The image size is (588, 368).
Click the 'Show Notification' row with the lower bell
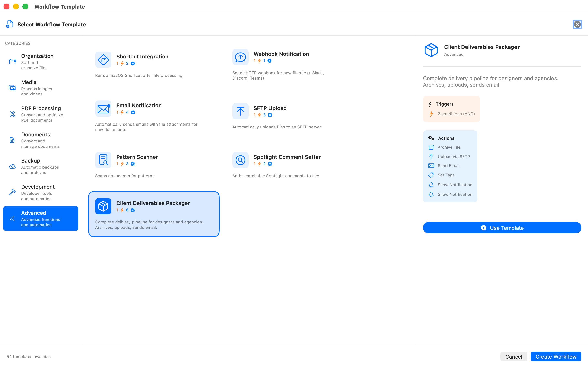click(450, 194)
